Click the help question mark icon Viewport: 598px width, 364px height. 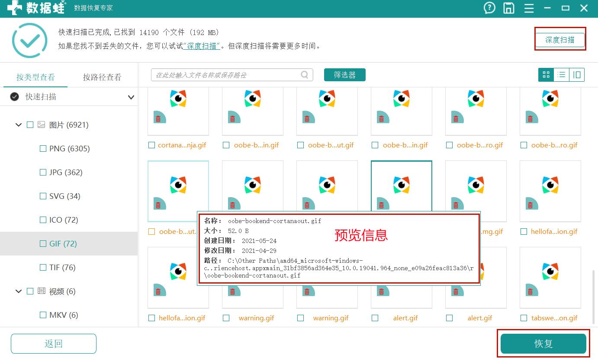click(x=489, y=8)
